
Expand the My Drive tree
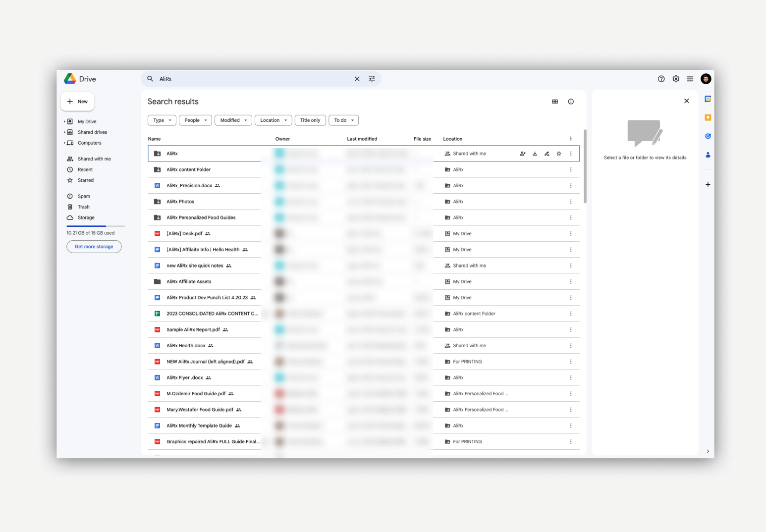pyautogui.click(x=64, y=121)
